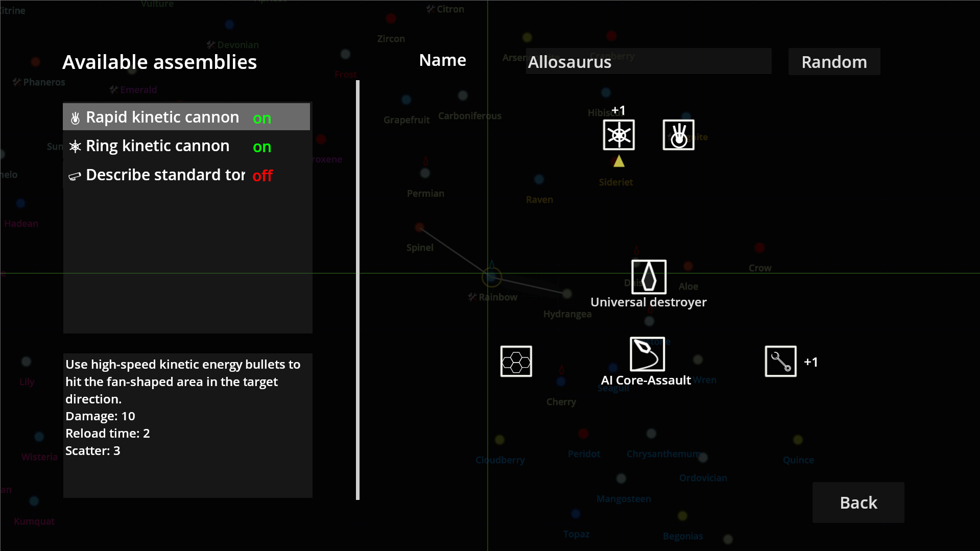Click the torpedo icon in assemblies list
The width and height of the screenshot is (980, 551).
[x=75, y=176]
